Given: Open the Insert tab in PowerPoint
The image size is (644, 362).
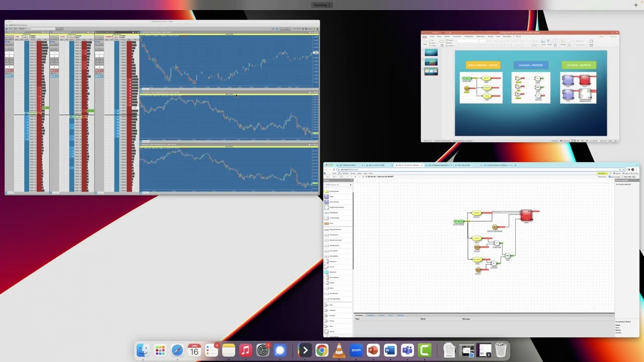Looking at the screenshot, I should 432,37.
